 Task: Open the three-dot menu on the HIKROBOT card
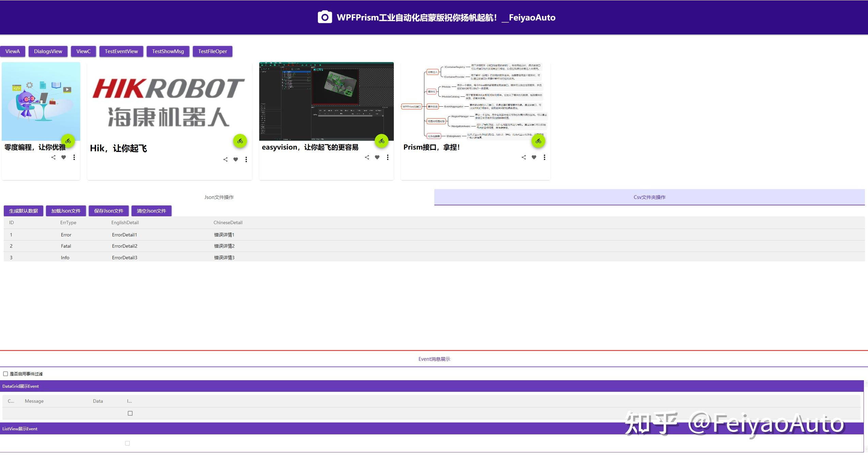(x=246, y=159)
